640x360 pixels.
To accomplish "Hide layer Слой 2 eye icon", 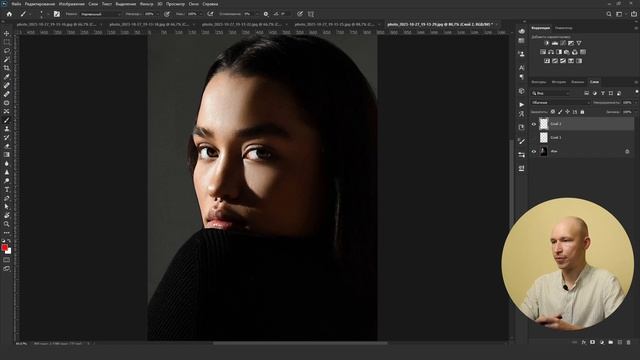I will pyautogui.click(x=533, y=124).
